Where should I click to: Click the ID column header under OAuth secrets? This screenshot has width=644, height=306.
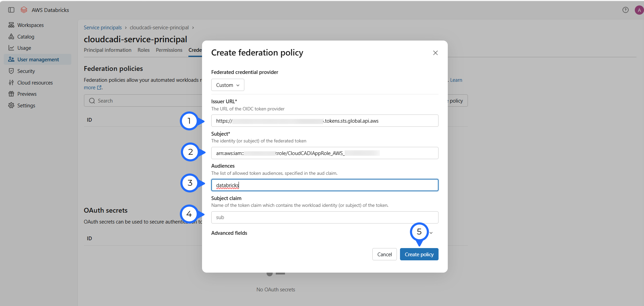89,239
